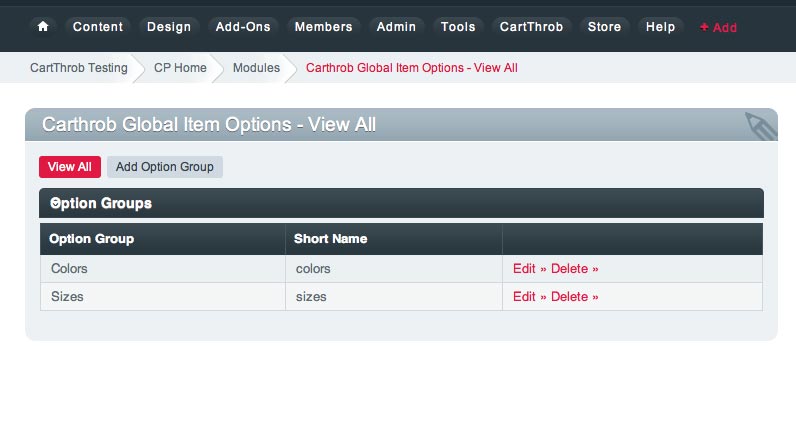Open the Add-Ons menu

click(243, 26)
